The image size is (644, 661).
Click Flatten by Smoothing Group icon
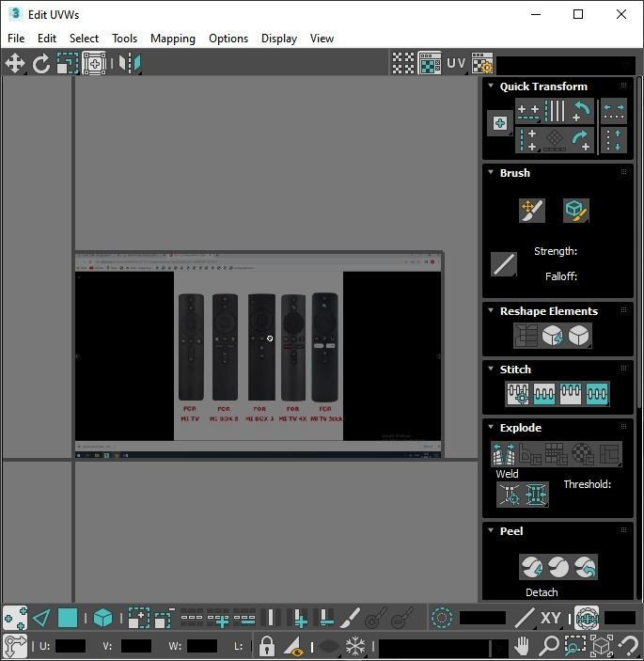tap(557, 453)
